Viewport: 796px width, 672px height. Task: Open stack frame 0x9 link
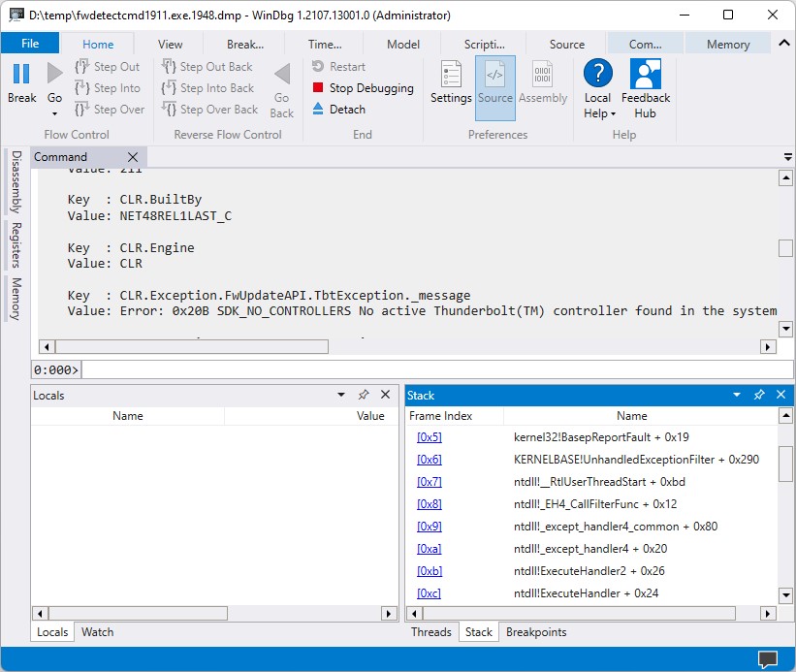coord(429,527)
